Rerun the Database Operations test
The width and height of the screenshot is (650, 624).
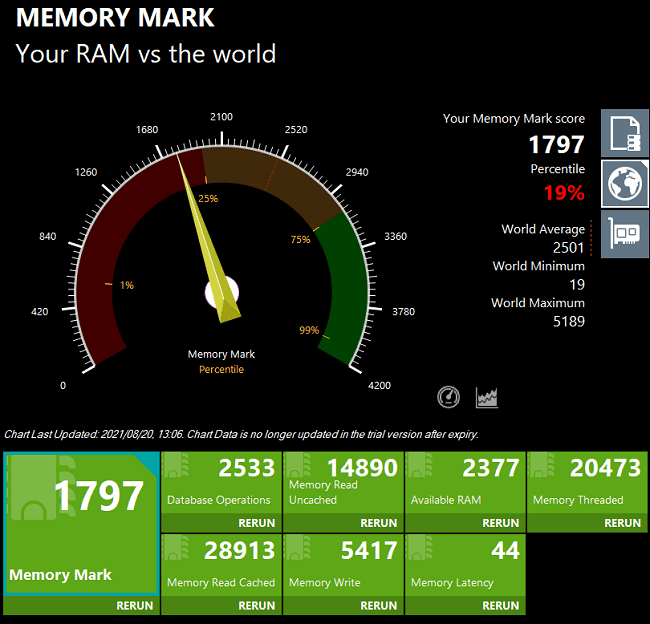(256, 523)
